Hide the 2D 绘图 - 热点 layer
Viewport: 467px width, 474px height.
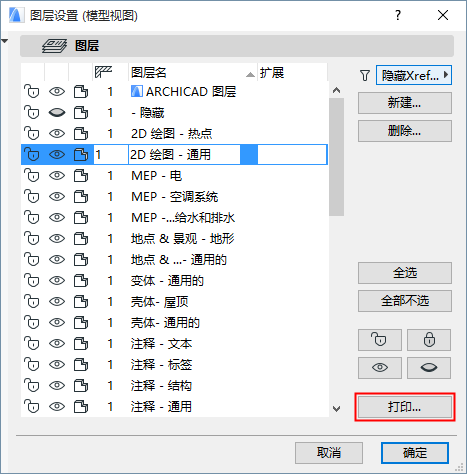pos(57,134)
